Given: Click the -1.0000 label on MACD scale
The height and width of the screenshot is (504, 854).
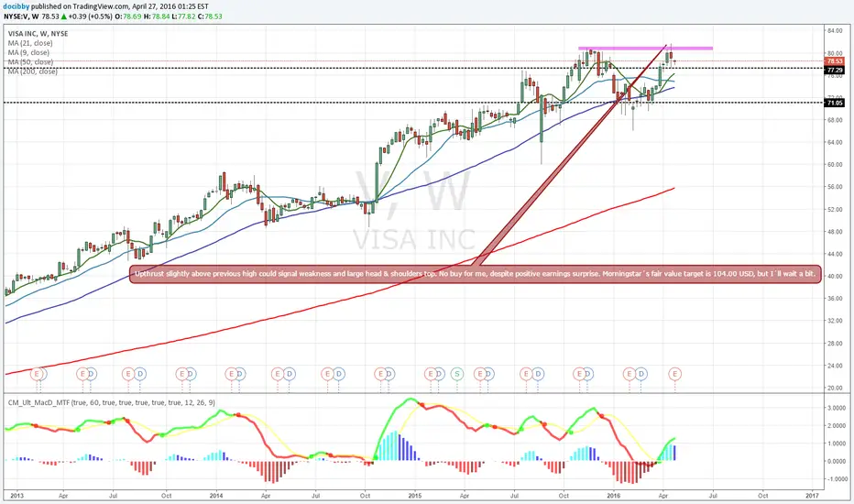Looking at the screenshot, I should (x=836, y=479).
